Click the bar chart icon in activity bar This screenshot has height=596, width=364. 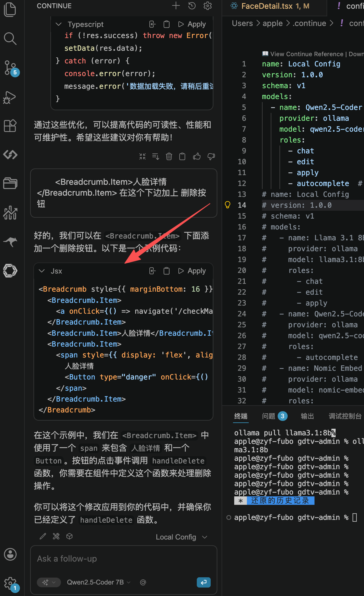[x=10, y=213]
